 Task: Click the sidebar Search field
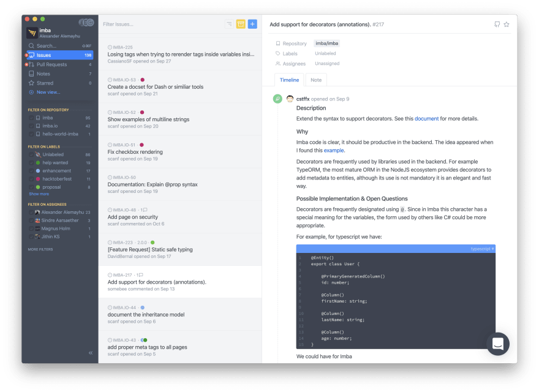[x=59, y=46]
